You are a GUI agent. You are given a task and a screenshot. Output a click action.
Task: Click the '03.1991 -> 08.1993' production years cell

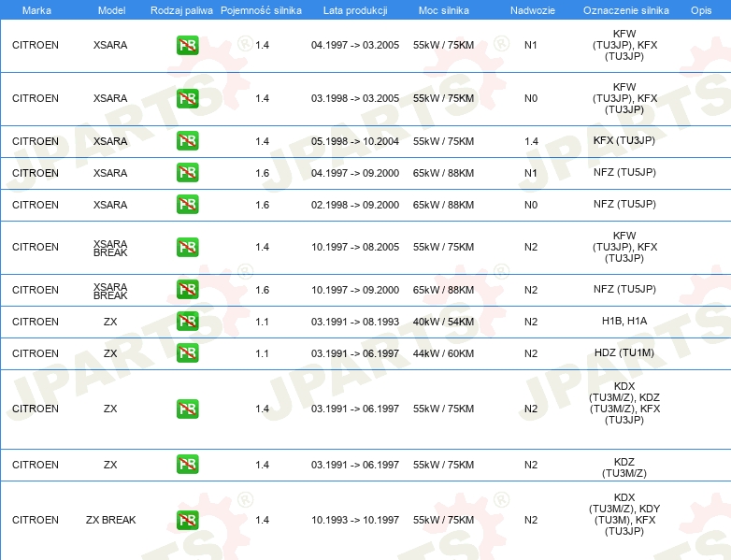[x=355, y=322]
